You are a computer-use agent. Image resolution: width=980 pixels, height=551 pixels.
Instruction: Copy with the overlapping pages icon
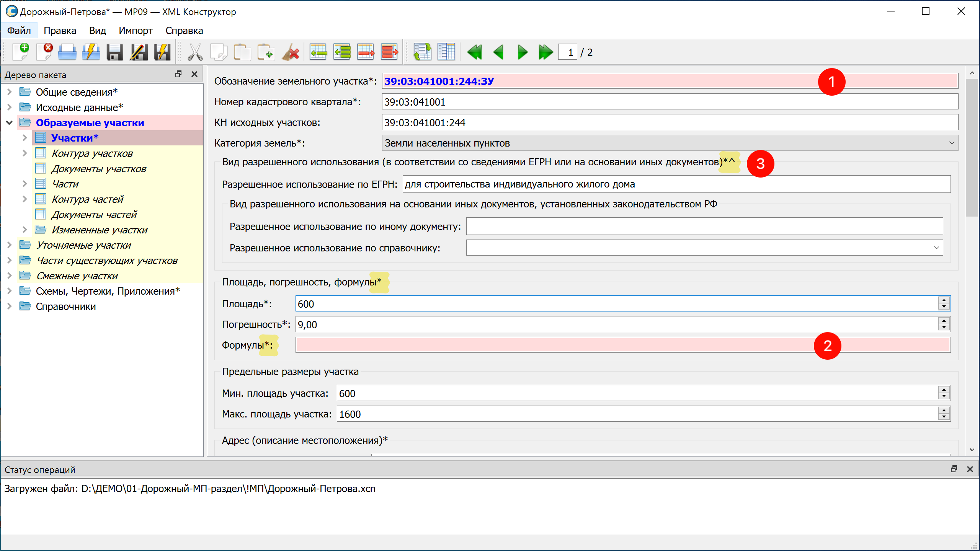point(219,52)
